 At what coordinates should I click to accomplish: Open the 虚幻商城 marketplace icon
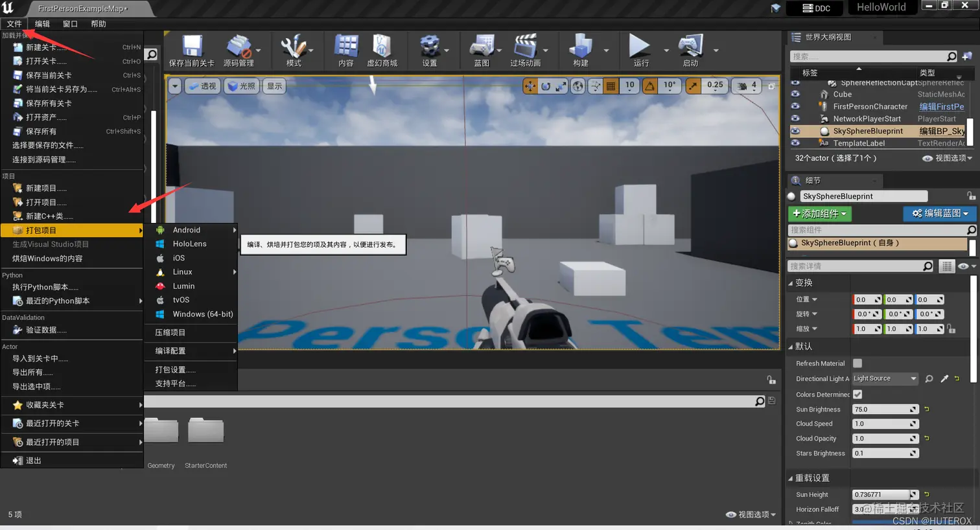[382, 47]
